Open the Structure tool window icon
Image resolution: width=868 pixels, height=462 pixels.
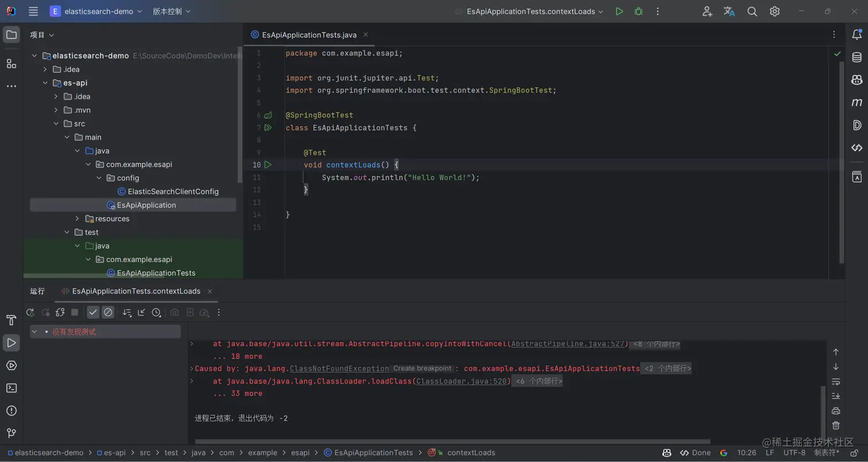point(11,63)
